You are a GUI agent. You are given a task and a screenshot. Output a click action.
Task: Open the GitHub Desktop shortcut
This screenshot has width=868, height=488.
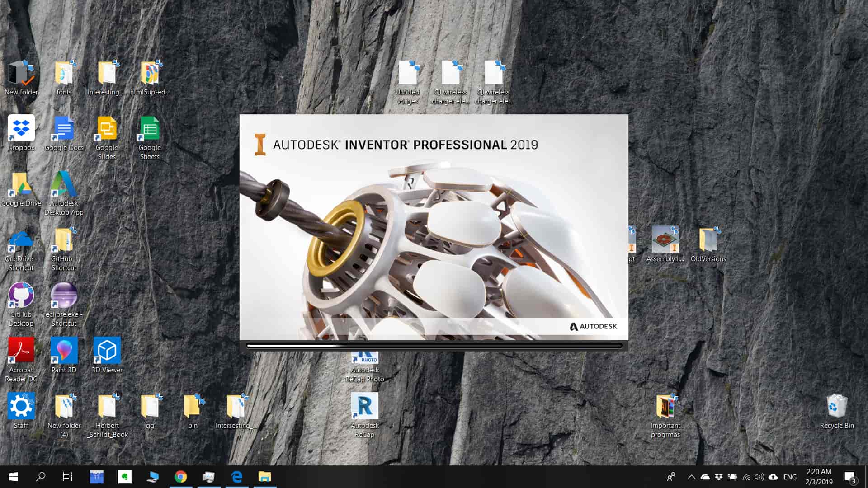[21, 296]
